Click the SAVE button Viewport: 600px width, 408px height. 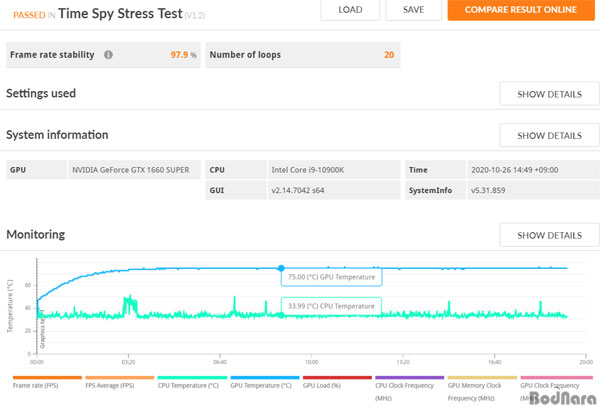[413, 10]
